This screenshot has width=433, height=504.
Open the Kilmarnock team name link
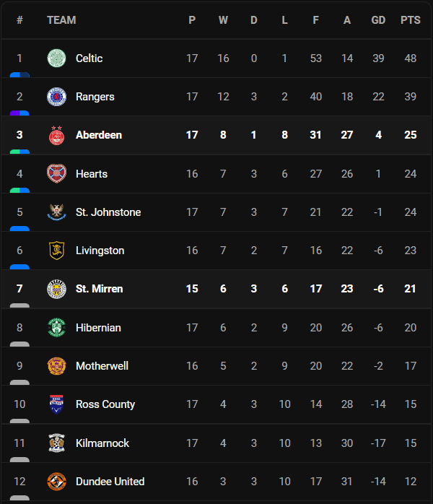click(x=102, y=443)
